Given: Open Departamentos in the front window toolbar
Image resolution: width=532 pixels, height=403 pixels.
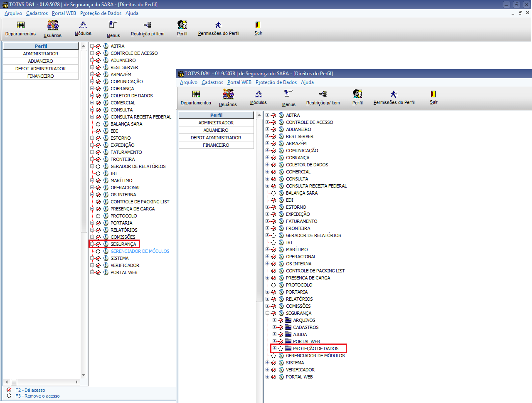Looking at the screenshot, I should point(196,98).
